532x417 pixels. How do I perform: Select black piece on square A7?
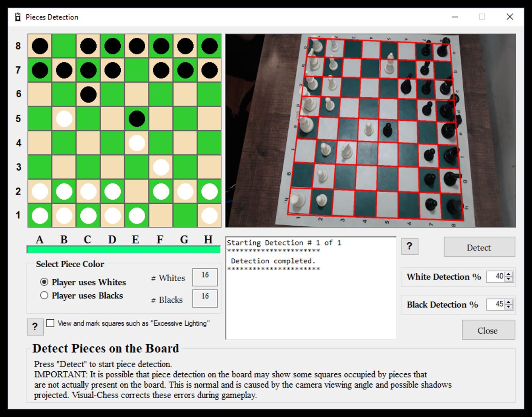[x=40, y=70]
